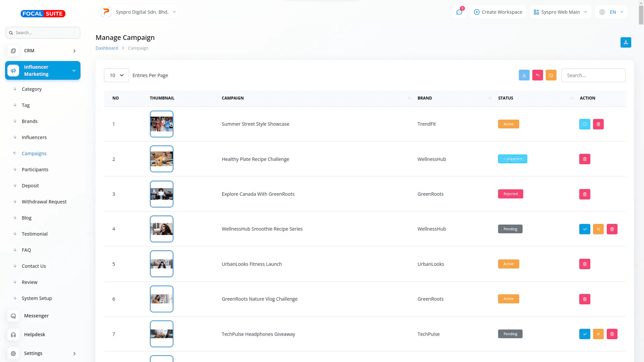Screen dimensions: 644x362
Task: Sort table by Campaign column header
Action: pos(232,98)
